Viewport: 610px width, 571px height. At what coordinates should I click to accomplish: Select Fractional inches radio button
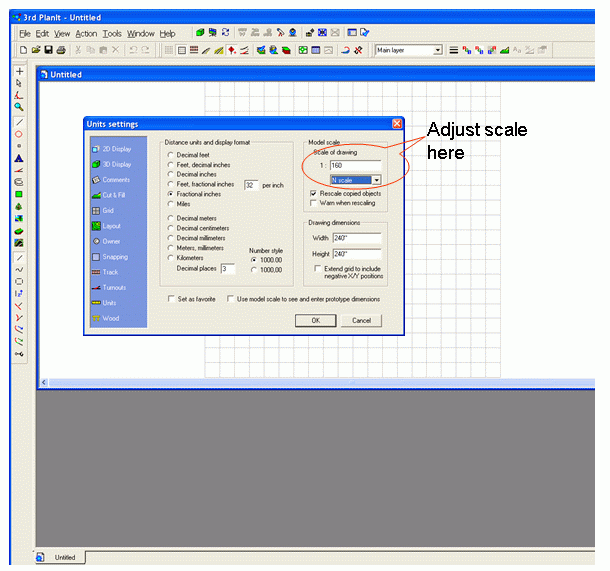point(170,194)
